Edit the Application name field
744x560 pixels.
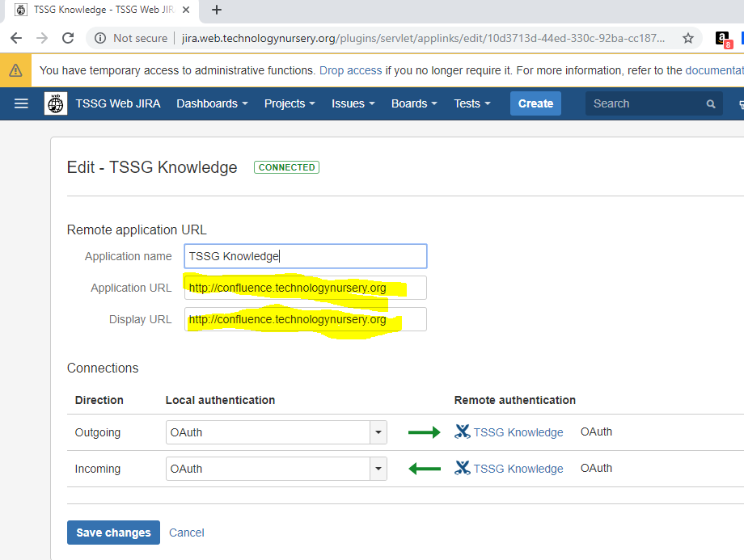tap(306, 256)
